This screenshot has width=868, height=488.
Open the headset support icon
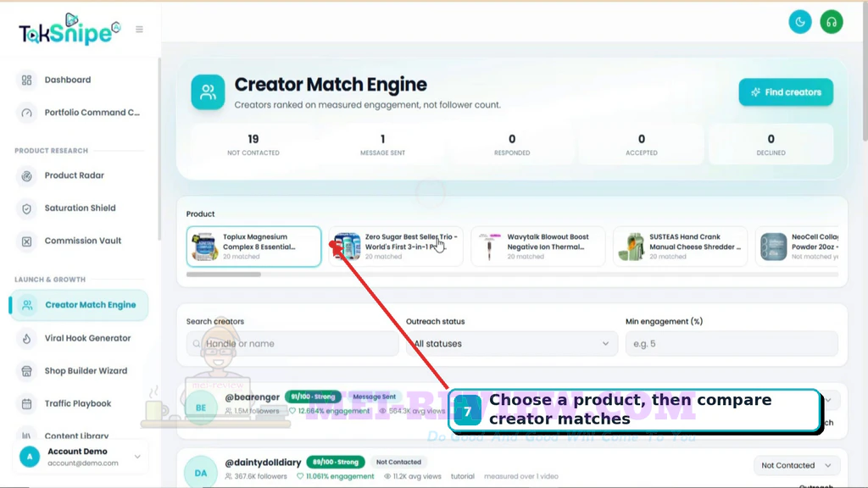coord(831,22)
